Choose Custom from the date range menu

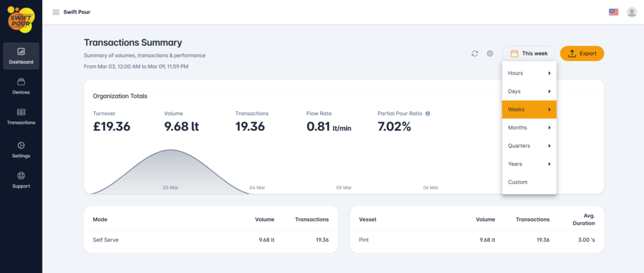518,182
